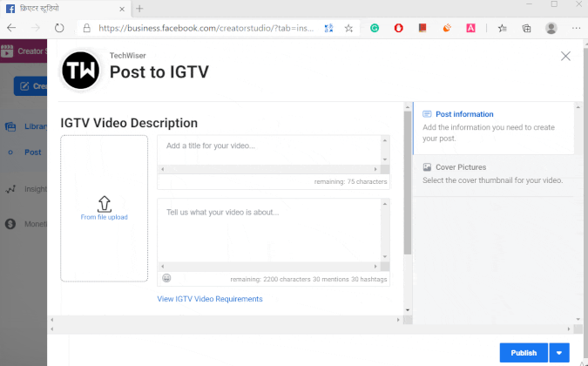Open the collections icon
Viewport: 588px width, 366px height.
526,28
